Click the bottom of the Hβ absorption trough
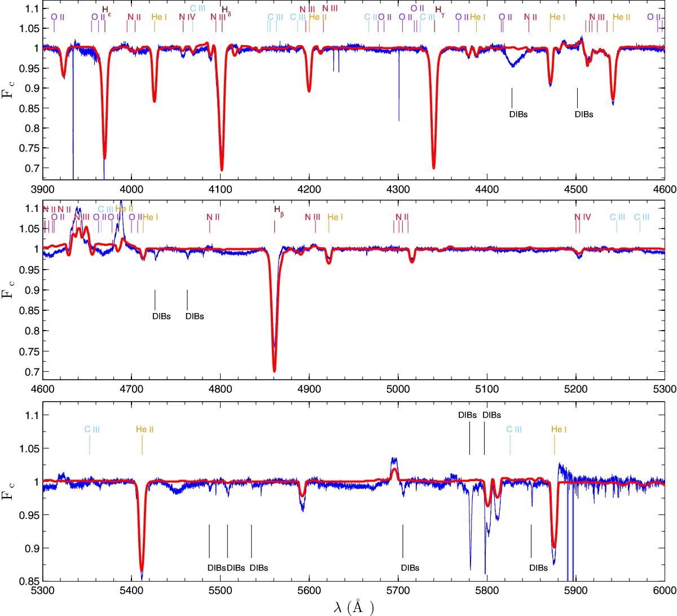Viewport: 677px width, 616px height. 274,371
